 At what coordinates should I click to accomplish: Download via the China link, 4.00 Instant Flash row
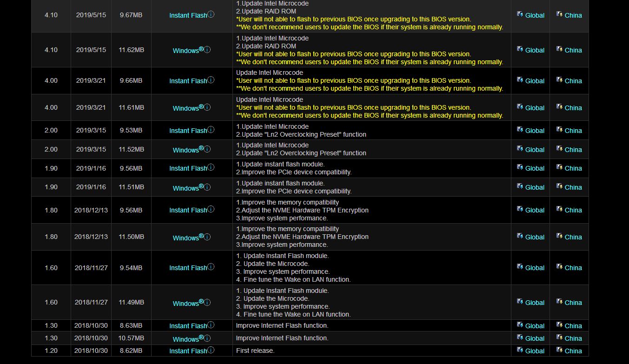[x=573, y=81]
